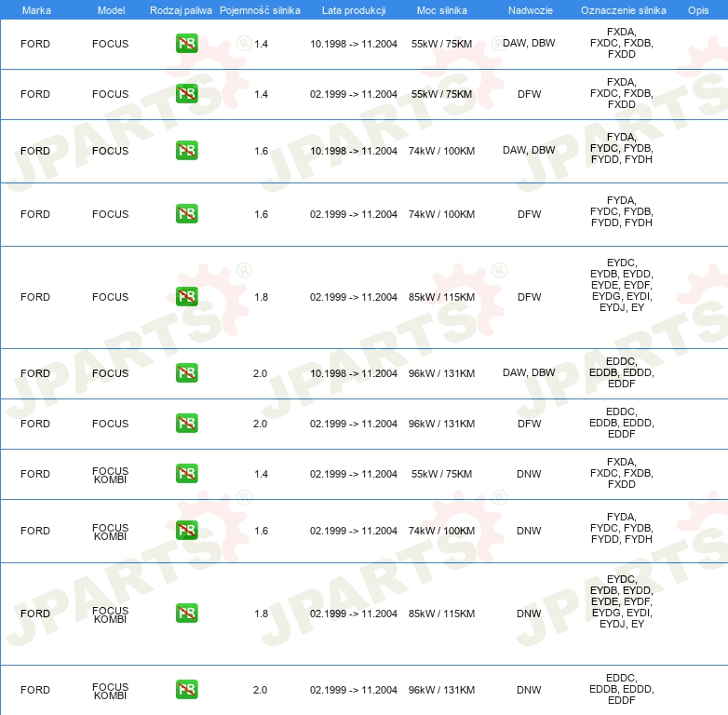The image size is (728, 715).
Task: Click petrol icon in Focus Kombi 1.8 row
Action: pos(186,613)
